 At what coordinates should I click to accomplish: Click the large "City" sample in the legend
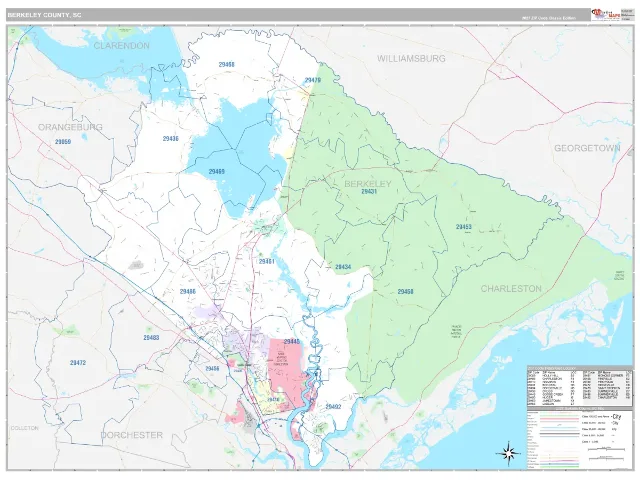[x=617, y=417]
